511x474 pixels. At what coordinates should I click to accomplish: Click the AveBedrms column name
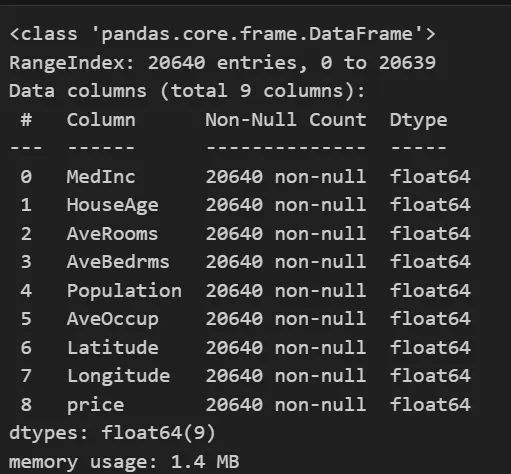point(118,262)
